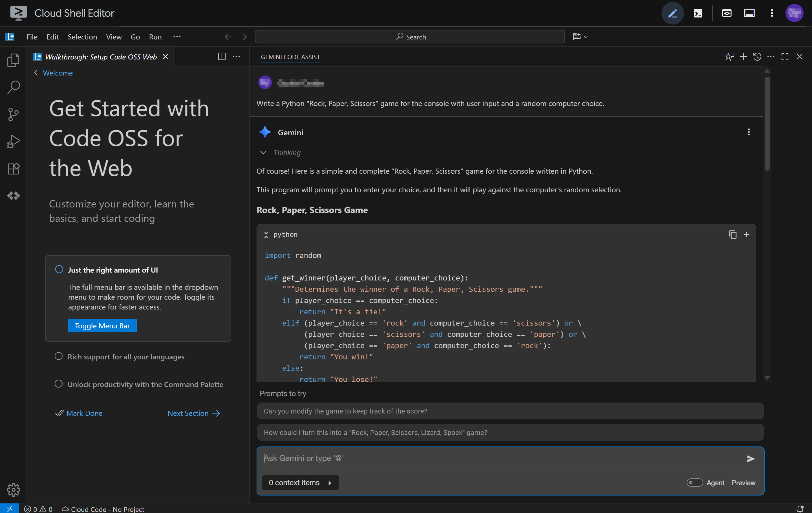Open the Extensions view

(x=13, y=168)
